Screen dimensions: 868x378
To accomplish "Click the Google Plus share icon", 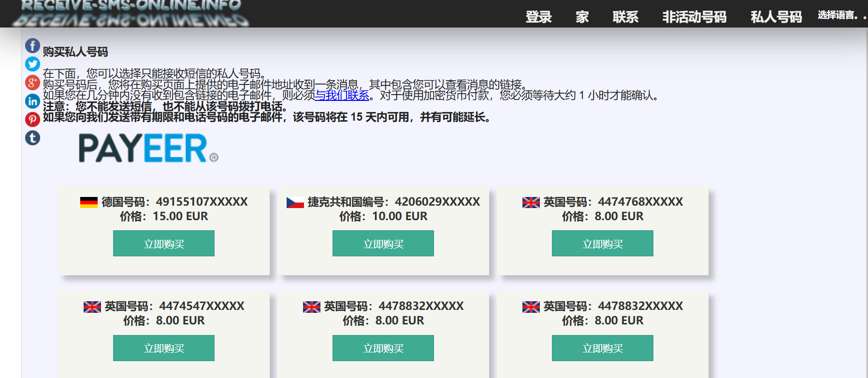I will click(32, 83).
